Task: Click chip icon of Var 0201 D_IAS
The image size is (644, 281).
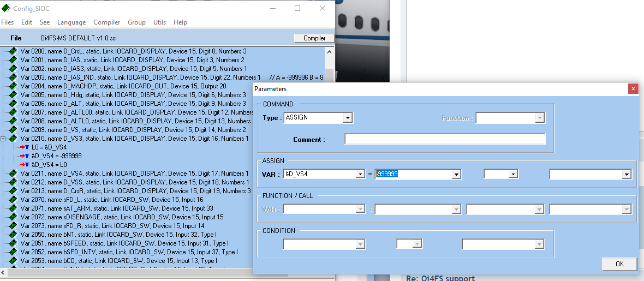Action: [x=14, y=60]
